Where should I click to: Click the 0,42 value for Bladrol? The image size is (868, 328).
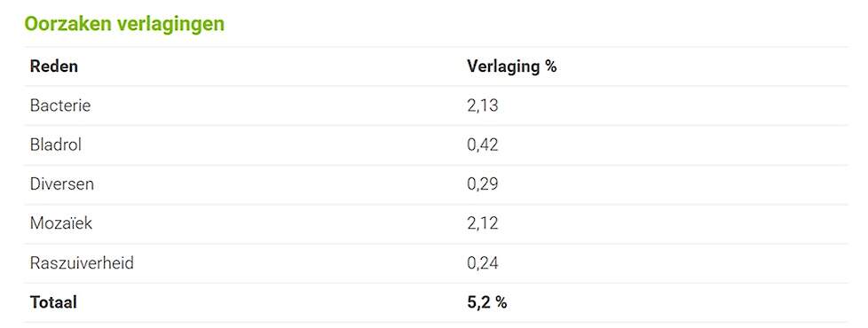483,144
